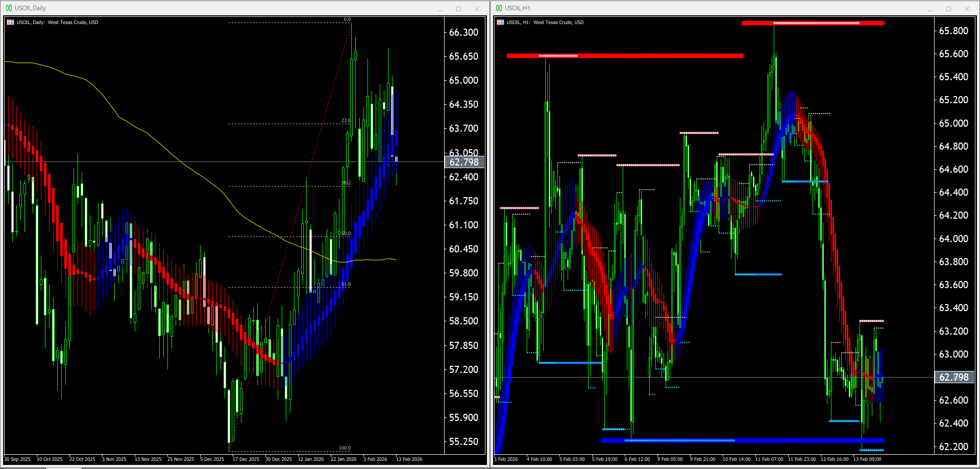The width and height of the screenshot is (980, 469).
Task: Click the 62.200 price on H1 scale
Action: click(953, 447)
